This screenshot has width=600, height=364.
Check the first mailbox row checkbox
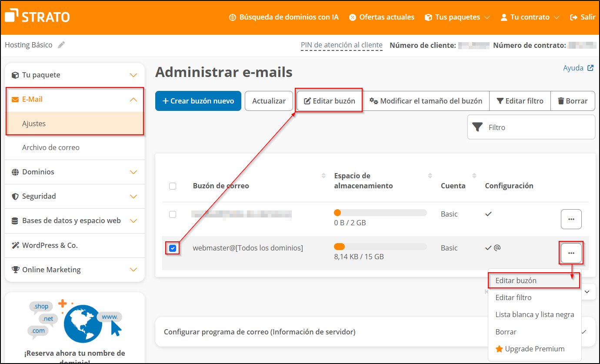pyautogui.click(x=173, y=214)
